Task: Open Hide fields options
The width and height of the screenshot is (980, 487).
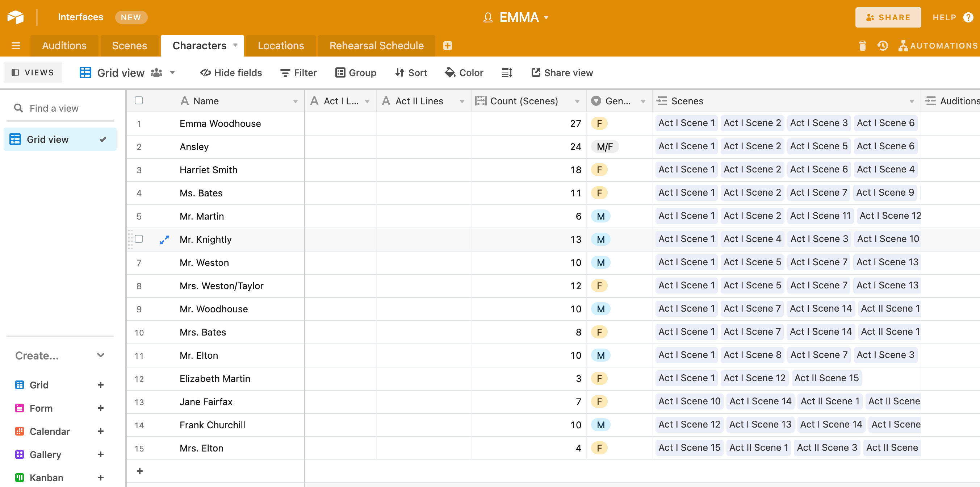Action: [x=231, y=72]
